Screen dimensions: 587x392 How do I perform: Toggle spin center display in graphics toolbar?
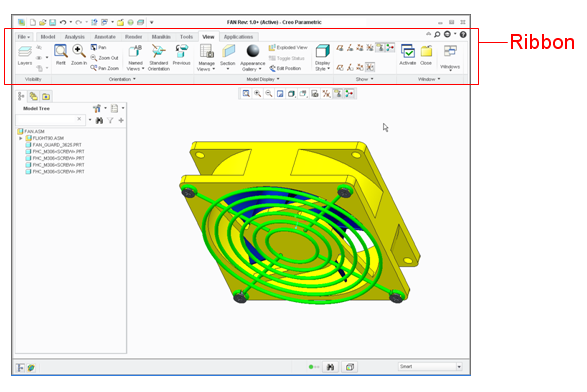coord(349,94)
